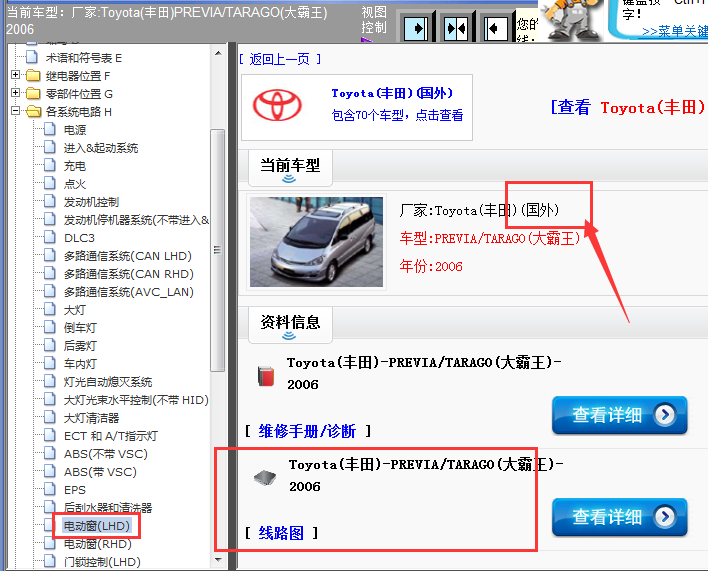Click the document icon beside EPS

coord(50,489)
